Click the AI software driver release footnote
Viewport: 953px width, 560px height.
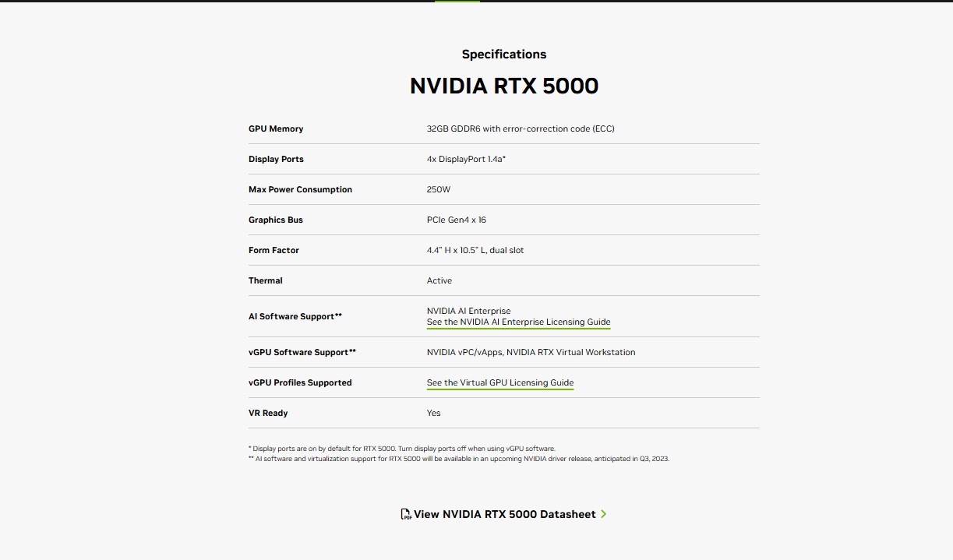click(459, 459)
